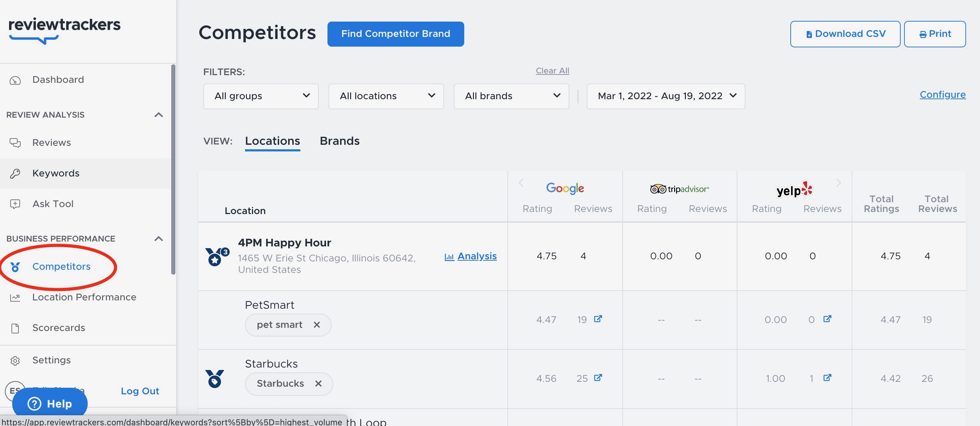980x426 pixels.
Task: Click the Location column header
Action: pyautogui.click(x=245, y=211)
